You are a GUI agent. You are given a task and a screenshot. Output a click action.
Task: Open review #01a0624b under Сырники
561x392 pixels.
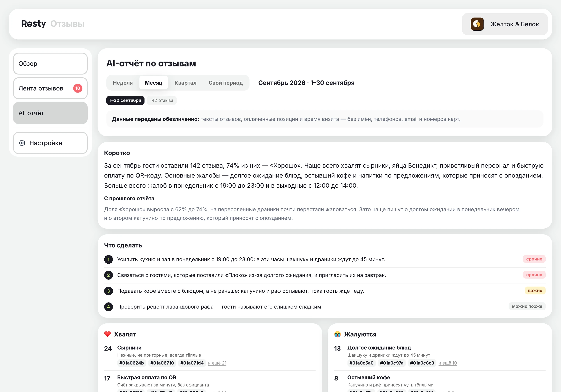pos(131,363)
